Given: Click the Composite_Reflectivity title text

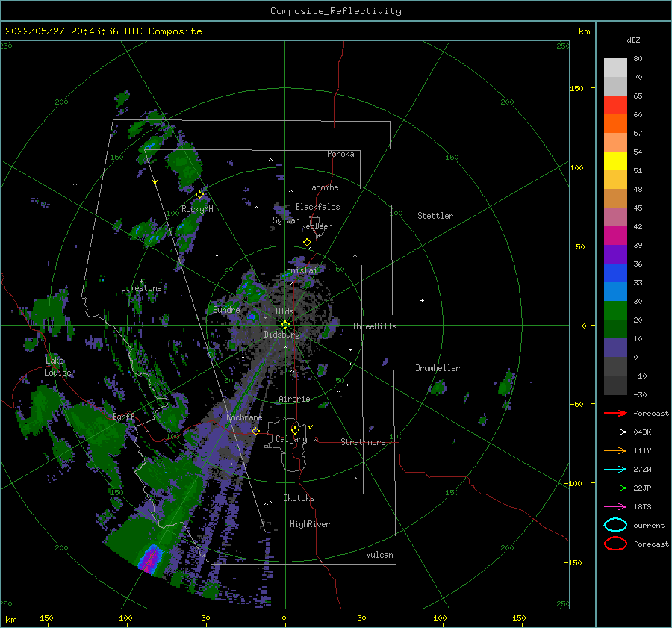Looking at the screenshot, I should 336,11.
